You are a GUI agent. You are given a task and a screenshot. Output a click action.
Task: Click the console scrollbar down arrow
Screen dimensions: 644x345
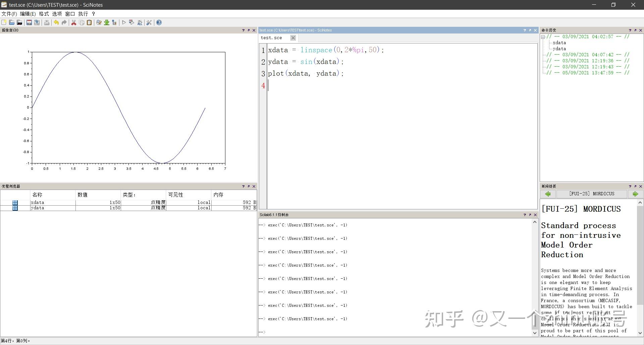point(535,333)
